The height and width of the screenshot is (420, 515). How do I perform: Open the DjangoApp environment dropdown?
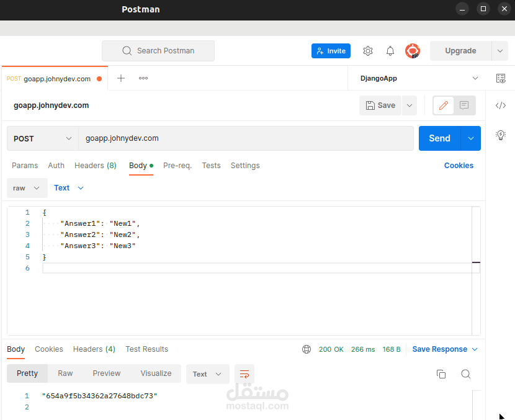pyautogui.click(x=419, y=78)
